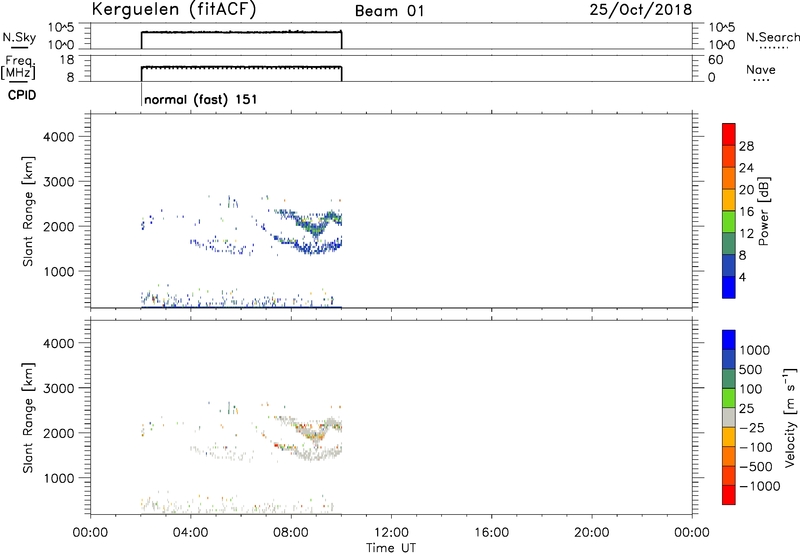Viewport: 800px width, 554px height.
Task: Click the '3000' tick in power panel
Action: click(x=59, y=182)
